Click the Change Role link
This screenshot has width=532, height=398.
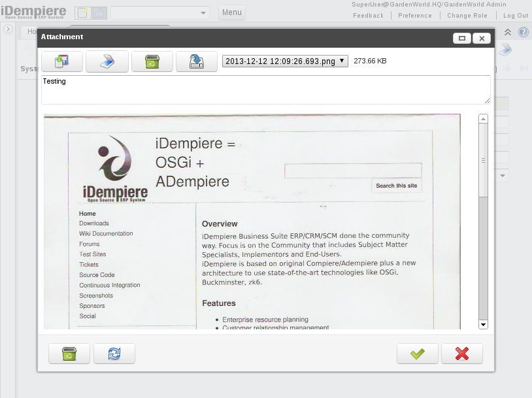click(467, 16)
